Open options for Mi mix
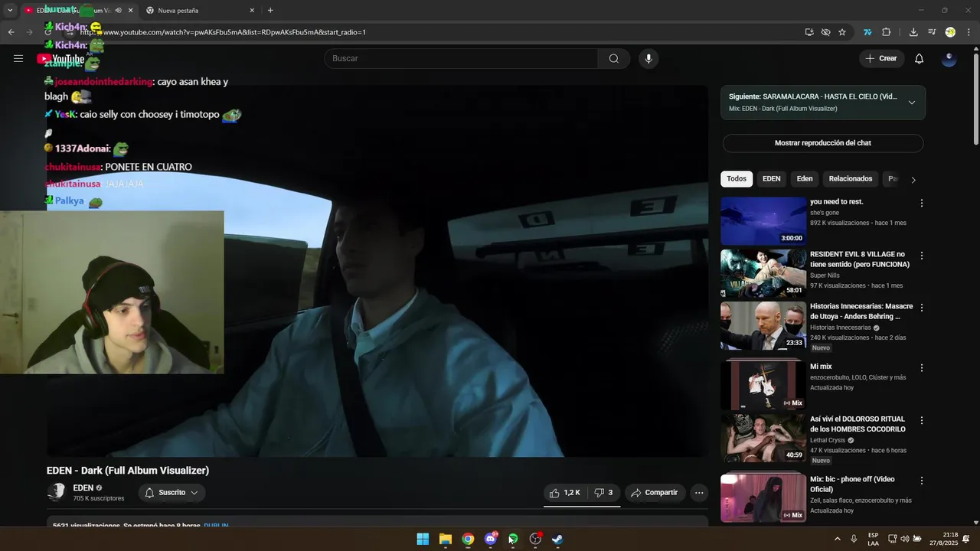 922,368
